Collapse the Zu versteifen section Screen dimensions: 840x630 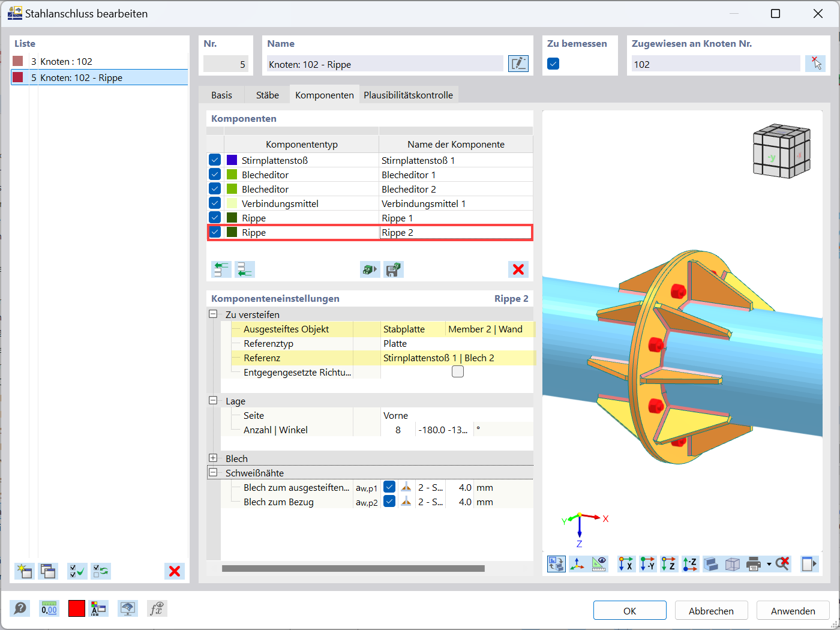click(213, 314)
